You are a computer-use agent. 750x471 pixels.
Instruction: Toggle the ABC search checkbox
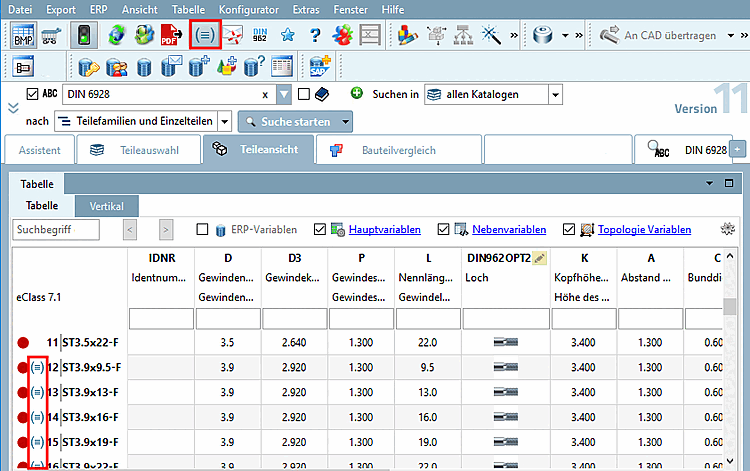click(x=32, y=94)
